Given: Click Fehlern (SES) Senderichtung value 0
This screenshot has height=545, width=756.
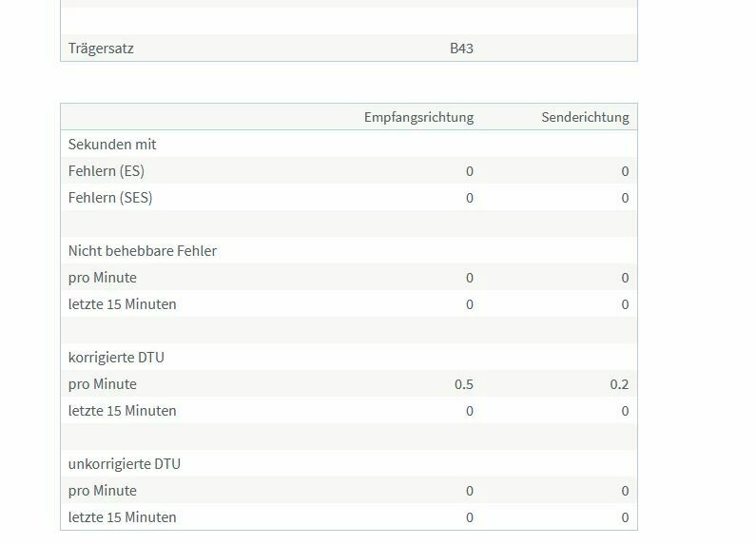Looking at the screenshot, I should [625, 198].
